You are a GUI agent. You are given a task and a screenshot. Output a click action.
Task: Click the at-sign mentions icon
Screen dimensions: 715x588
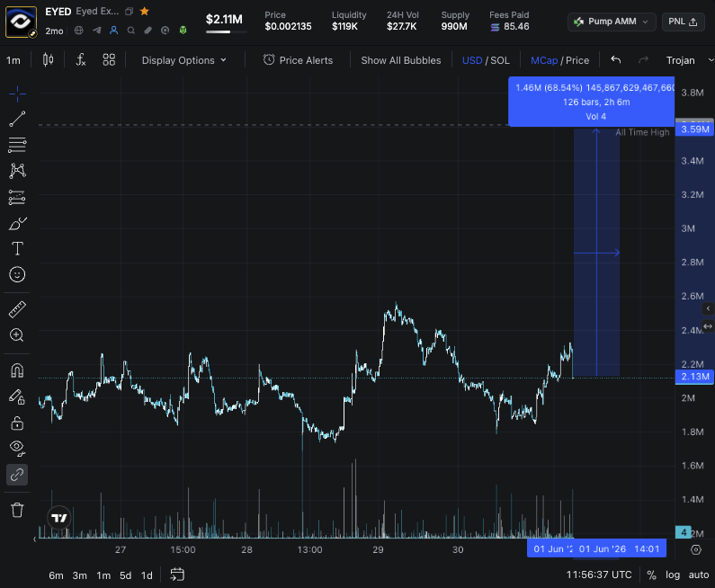tap(165, 31)
